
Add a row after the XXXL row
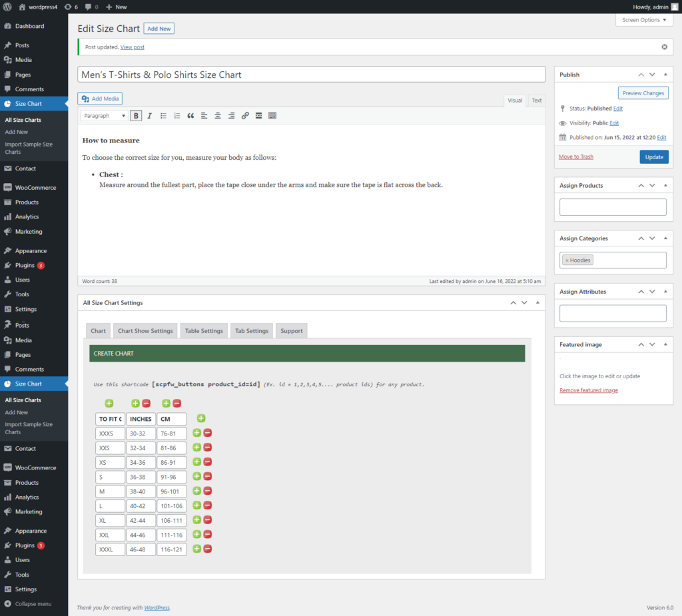point(196,549)
